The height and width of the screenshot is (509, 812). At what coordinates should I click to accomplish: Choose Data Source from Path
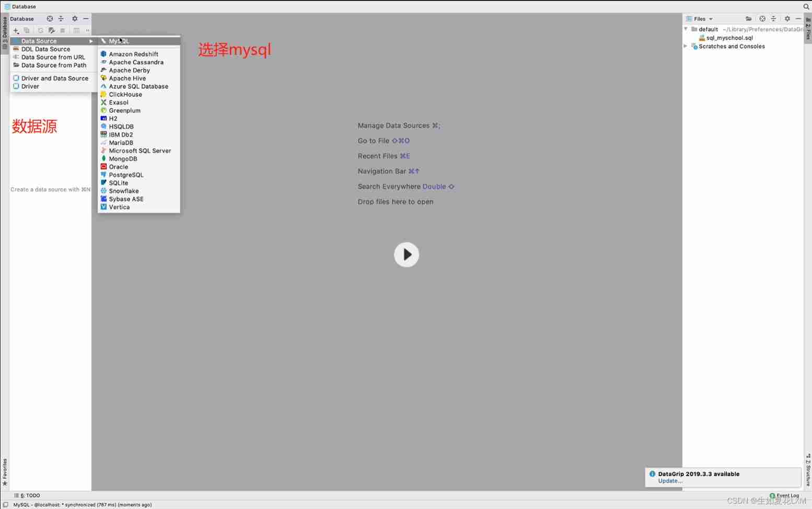tap(53, 65)
